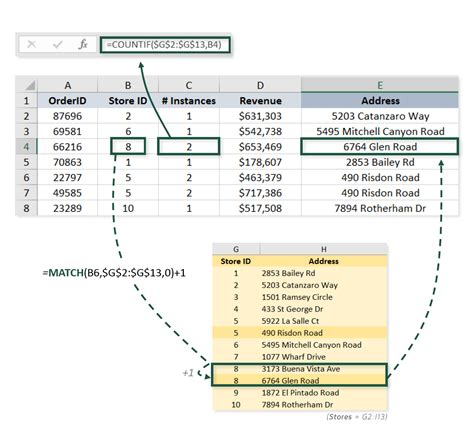474x439 pixels.
Task: Select address cell 2853 Bailey Rd in column E
Action: (380, 162)
